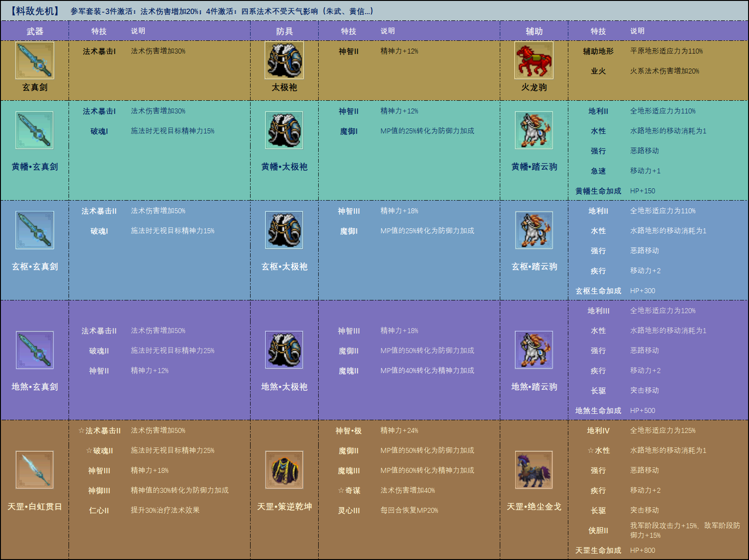
Task: Click the 玄真剑 item name label
Action: click(35, 87)
